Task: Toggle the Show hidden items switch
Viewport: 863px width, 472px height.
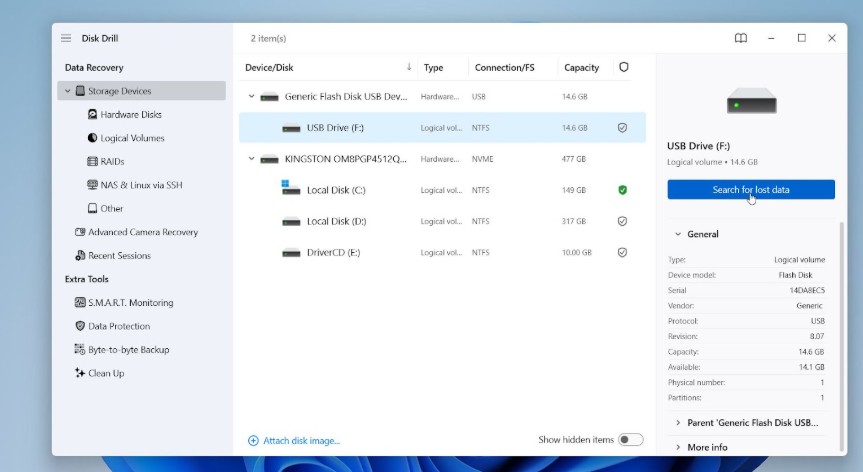Action: point(630,440)
